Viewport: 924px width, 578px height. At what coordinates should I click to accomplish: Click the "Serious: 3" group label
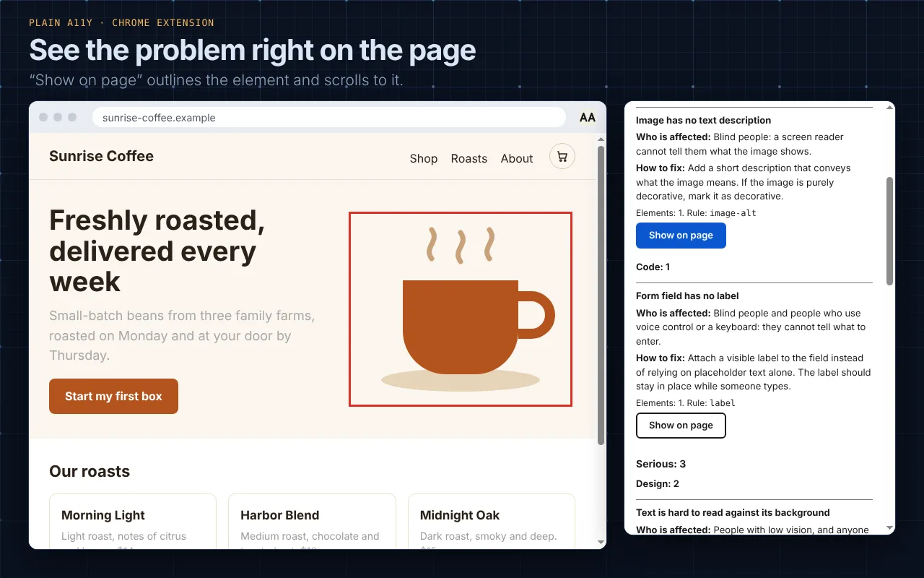tap(661, 464)
